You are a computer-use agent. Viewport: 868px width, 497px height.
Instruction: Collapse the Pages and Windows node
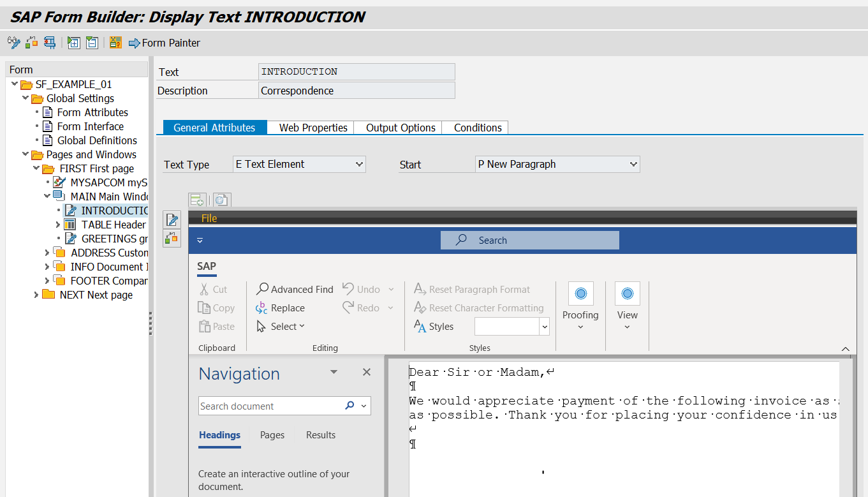26,154
